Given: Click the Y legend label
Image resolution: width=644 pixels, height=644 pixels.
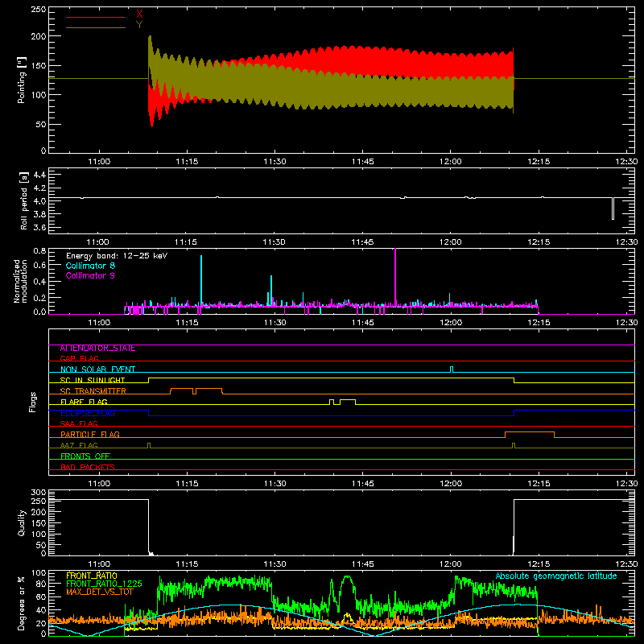Looking at the screenshot, I should (x=139, y=25).
